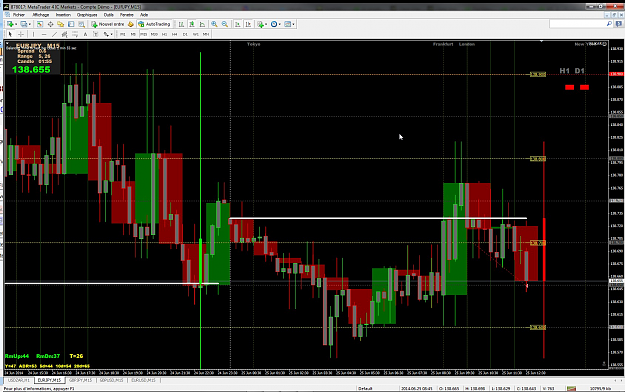
Task: Switch to the EURUSD,M15 chart tab
Action: point(143,380)
